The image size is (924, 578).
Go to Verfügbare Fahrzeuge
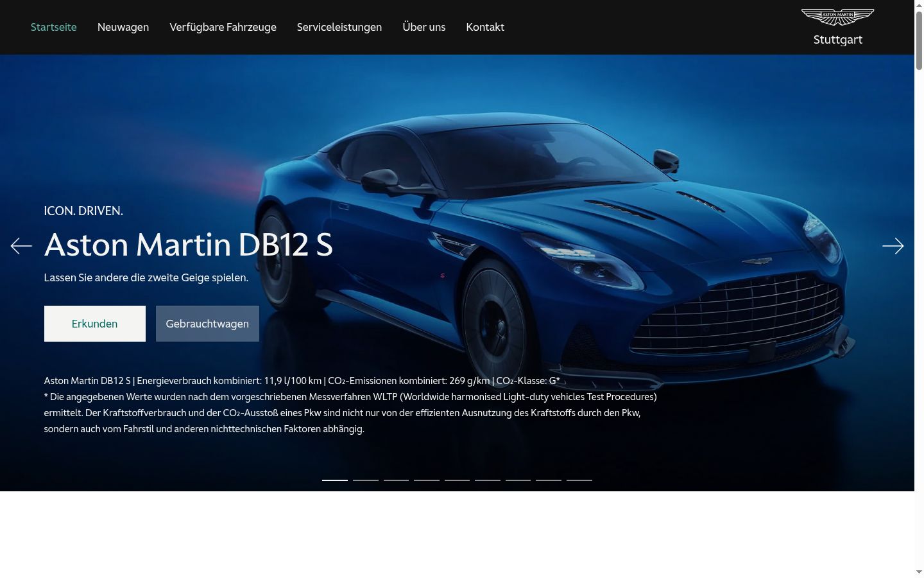223,27
